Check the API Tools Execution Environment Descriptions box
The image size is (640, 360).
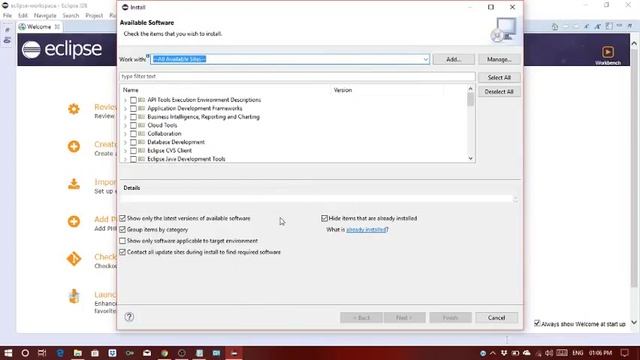133,100
